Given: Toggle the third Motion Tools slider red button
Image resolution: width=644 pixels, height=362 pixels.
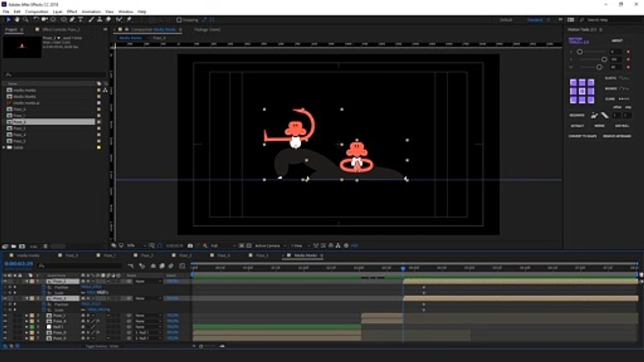Looking at the screenshot, I should click(x=628, y=67).
